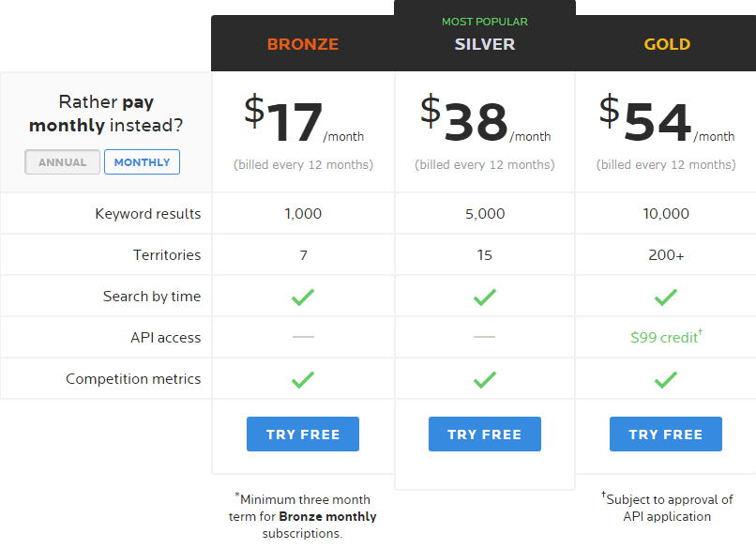The image size is (756, 549).
Task: Click the $38 Silver price
Action: (x=464, y=118)
